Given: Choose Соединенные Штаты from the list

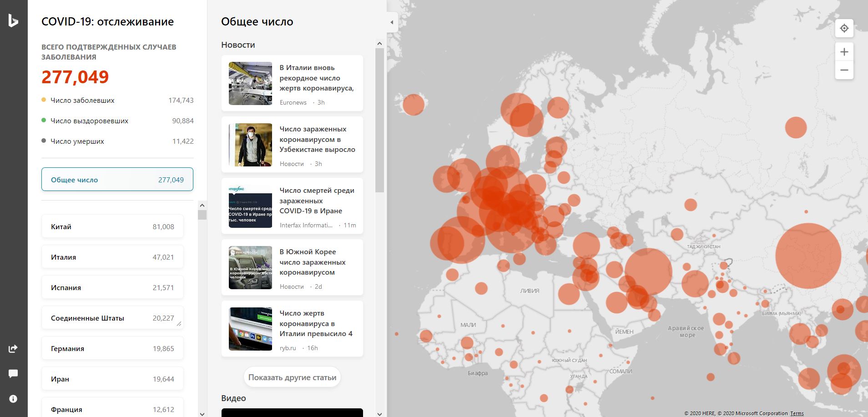Looking at the screenshot, I should (x=112, y=318).
